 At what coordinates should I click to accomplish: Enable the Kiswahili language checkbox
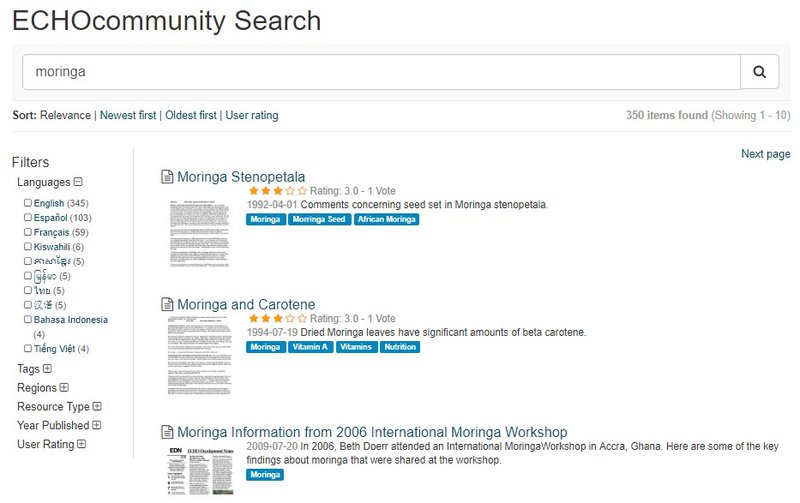28,246
